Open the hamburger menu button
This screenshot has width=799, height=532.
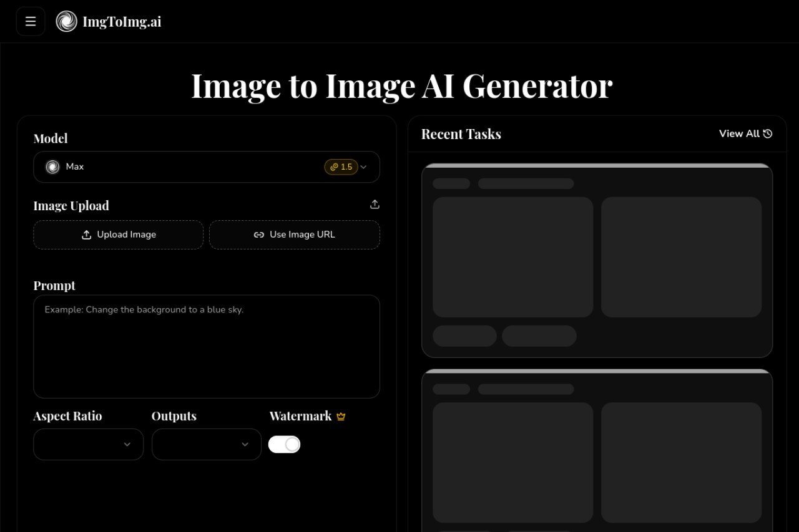pos(31,21)
